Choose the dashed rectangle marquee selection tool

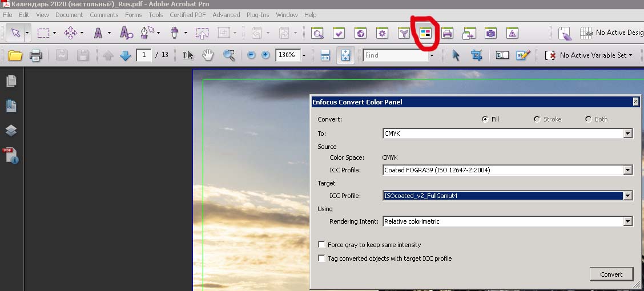pos(43,33)
